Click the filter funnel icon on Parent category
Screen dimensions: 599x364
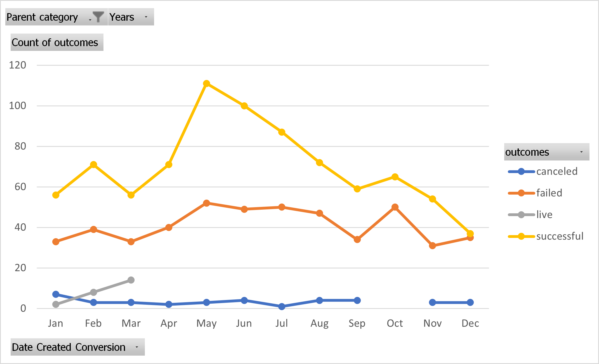[98, 16]
